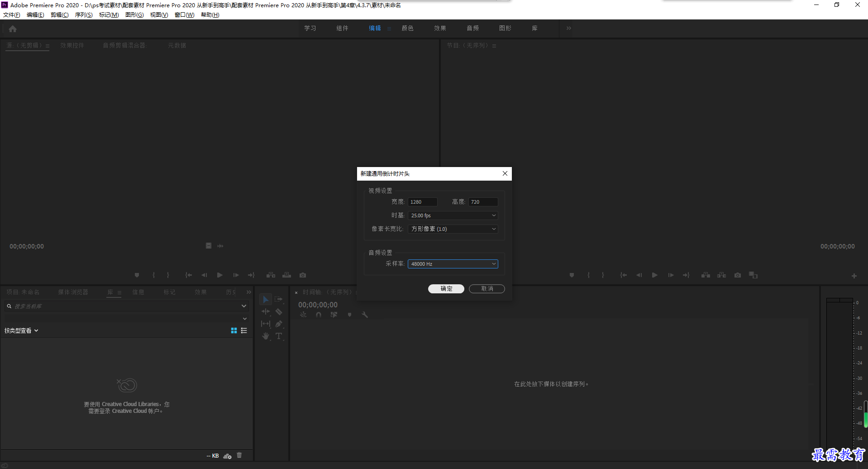
Task: Switch to the 音频 workspace
Action: pos(473,28)
